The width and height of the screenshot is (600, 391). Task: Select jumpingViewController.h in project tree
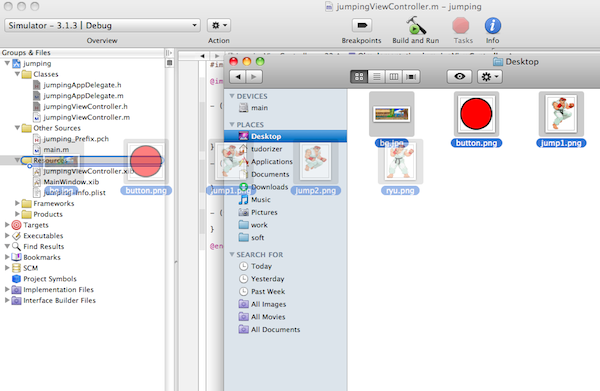(x=85, y=106)
